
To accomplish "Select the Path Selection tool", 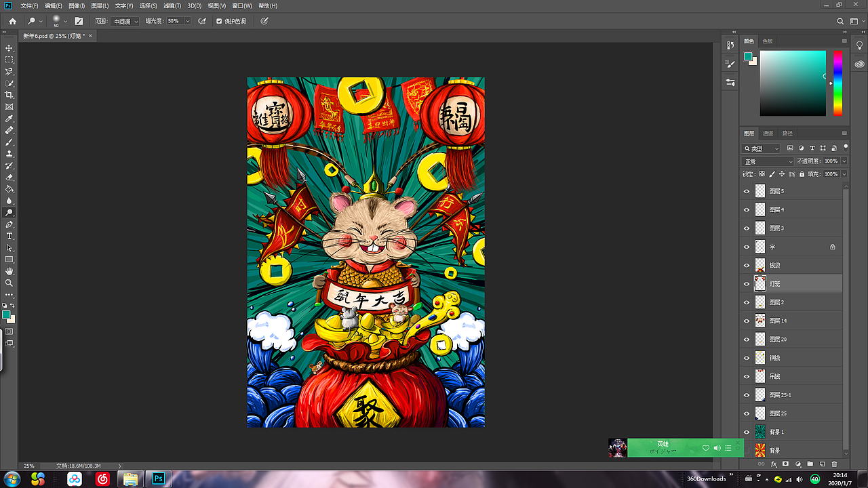I will [9, 248].
